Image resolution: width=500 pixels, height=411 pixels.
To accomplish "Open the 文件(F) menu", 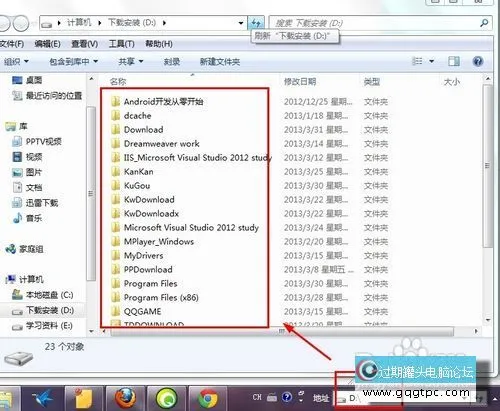I will coord(12,44).
